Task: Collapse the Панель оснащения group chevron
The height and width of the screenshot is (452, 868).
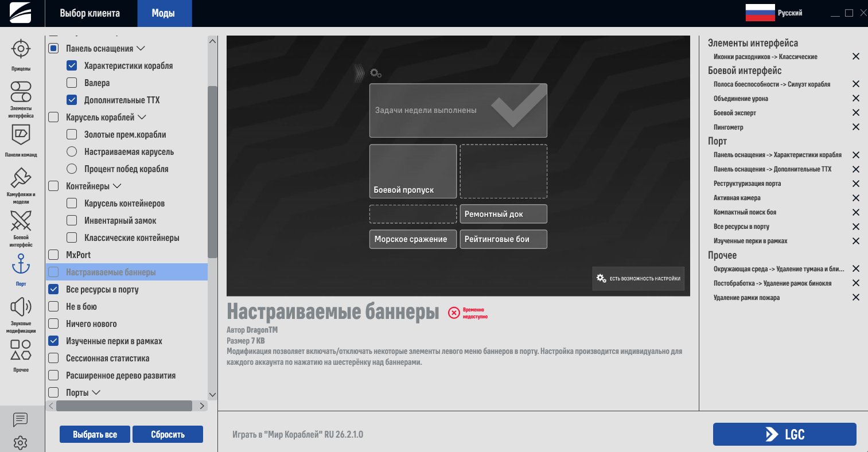Action: point(141,49)
